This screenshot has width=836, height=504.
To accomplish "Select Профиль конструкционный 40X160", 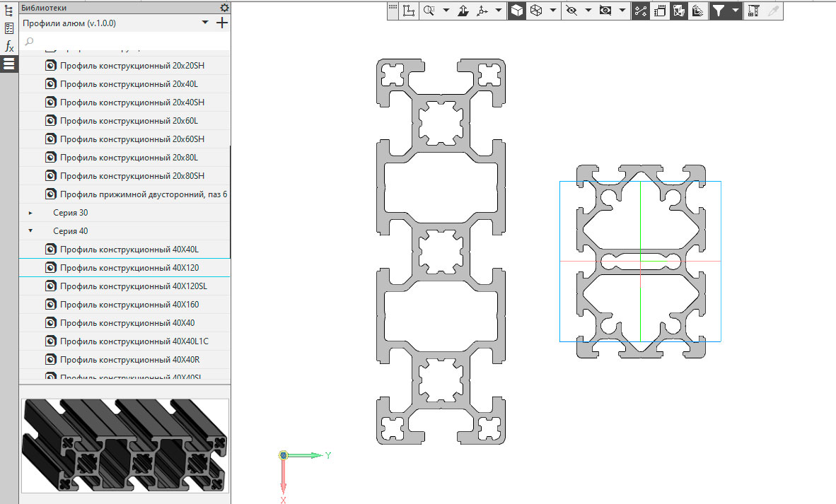I will point(129,305).
